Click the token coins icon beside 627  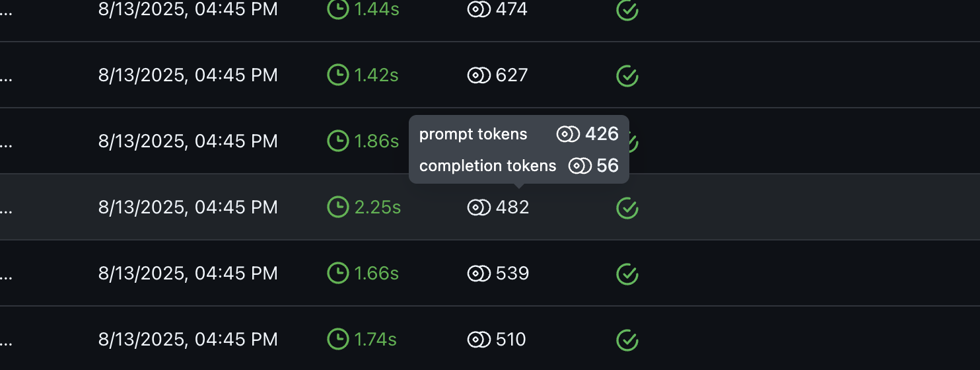tap(479, 75)
